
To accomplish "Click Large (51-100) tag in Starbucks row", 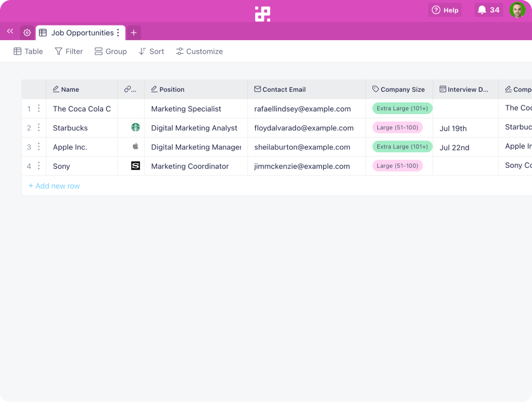I will click(397, 127).
